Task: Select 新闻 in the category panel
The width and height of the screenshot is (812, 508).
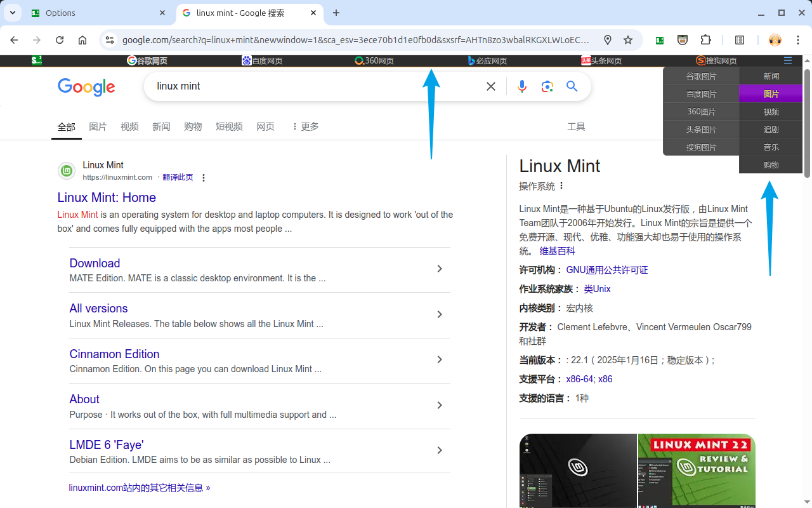Action: [x=771, y=76]
